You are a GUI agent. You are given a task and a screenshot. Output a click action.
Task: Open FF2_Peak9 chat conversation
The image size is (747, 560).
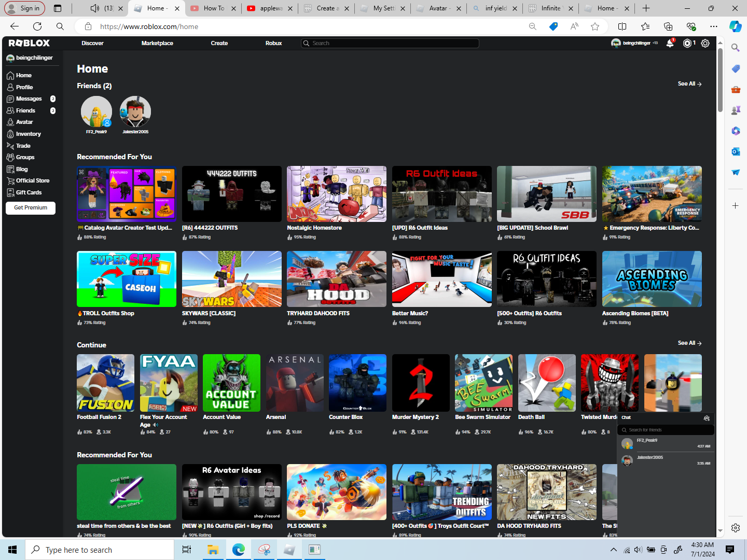(x=666, y=443)
